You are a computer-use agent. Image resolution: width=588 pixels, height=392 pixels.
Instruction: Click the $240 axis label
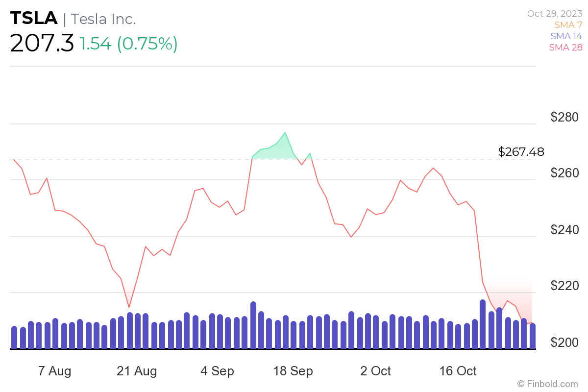pos(564,229)
